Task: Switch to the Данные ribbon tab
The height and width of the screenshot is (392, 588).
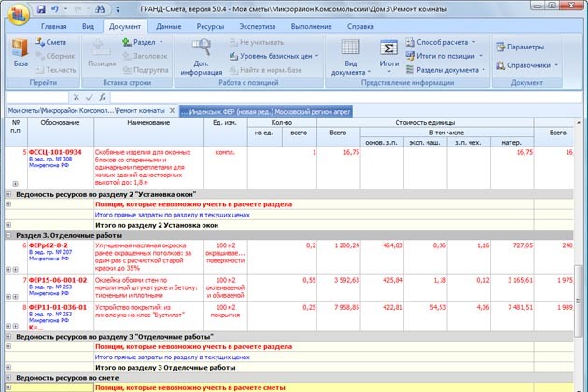Action: point(168,27)
